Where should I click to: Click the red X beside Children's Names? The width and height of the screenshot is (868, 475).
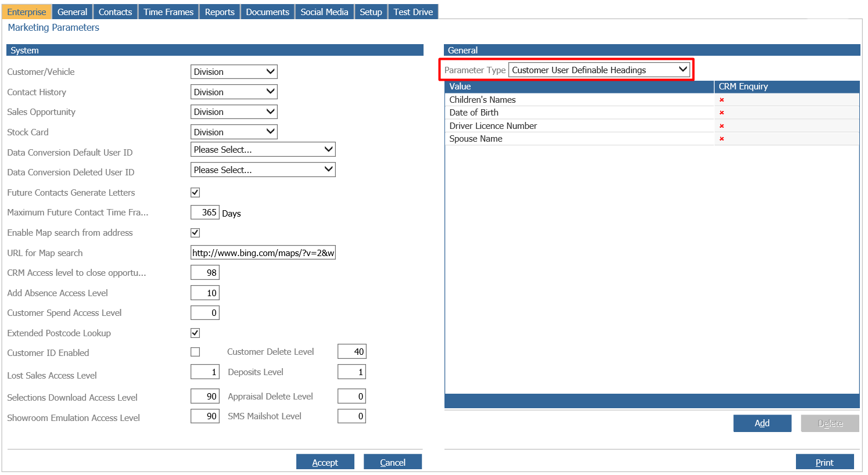pos(721,99)
